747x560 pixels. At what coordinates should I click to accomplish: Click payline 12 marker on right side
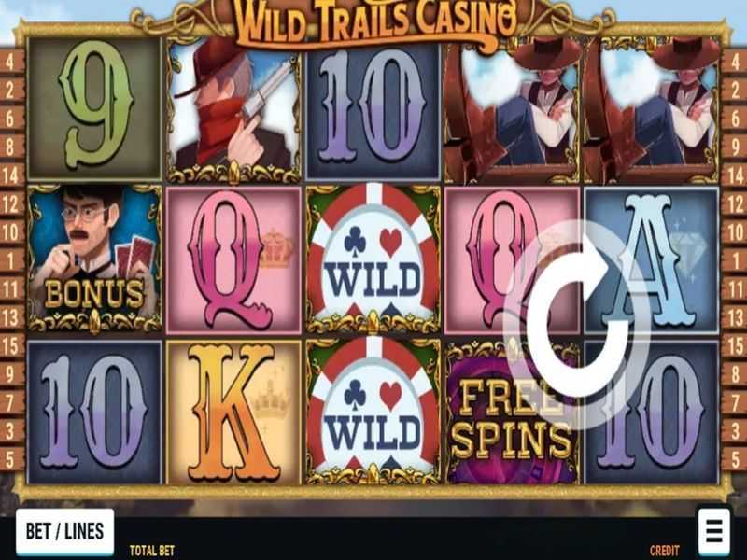(735, 203)
